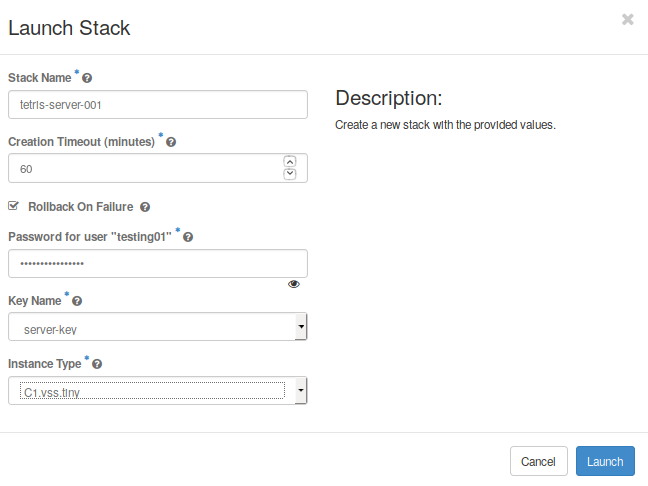The image size is (648, 486).
Task: Decrease Creation Timeout with the down arrow
Action: pyautogui.click(x=290, y=174)
